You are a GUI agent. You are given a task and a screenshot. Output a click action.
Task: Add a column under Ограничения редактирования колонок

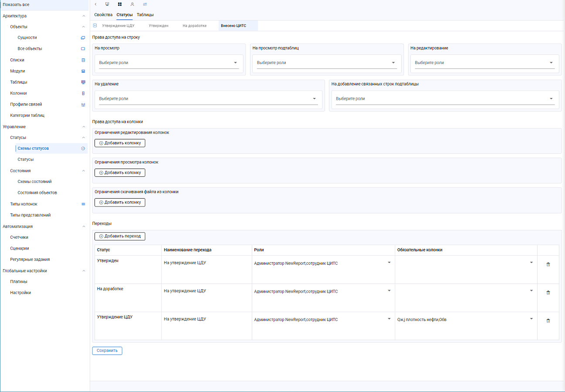tap(120, 143)
